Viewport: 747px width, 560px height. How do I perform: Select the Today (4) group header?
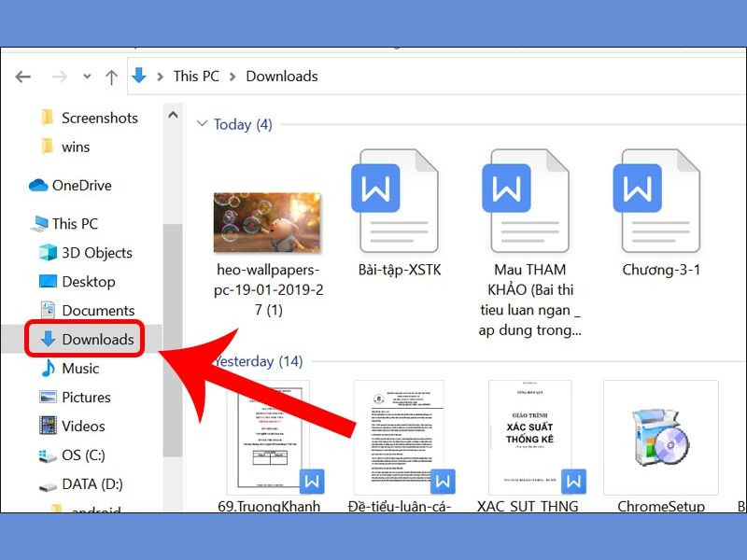[x=243, y=124]
